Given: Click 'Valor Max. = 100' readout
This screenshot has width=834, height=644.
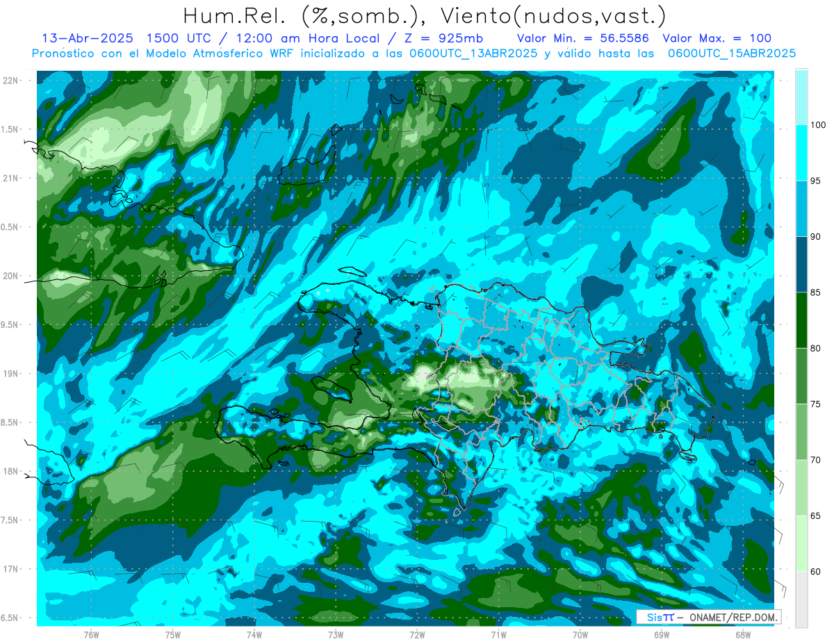Looking at the screenshot, I should (x=717, y=38).
